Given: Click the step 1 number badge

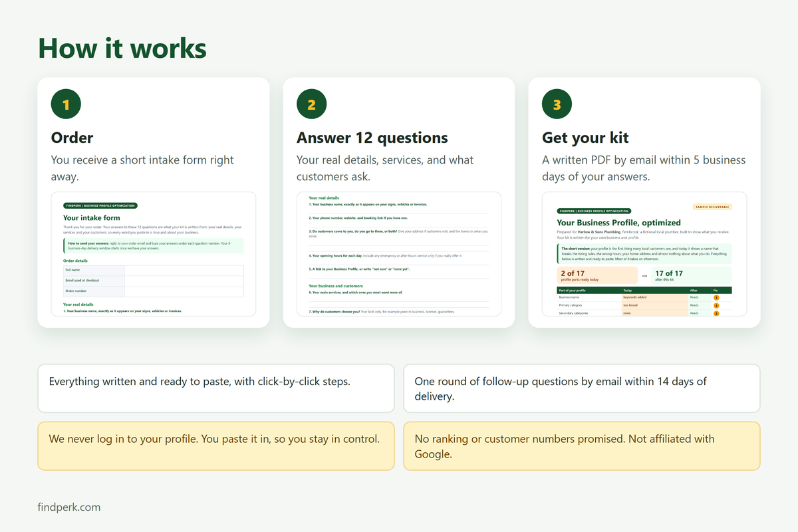Looking at the screenshot, I should pos(66,104).
